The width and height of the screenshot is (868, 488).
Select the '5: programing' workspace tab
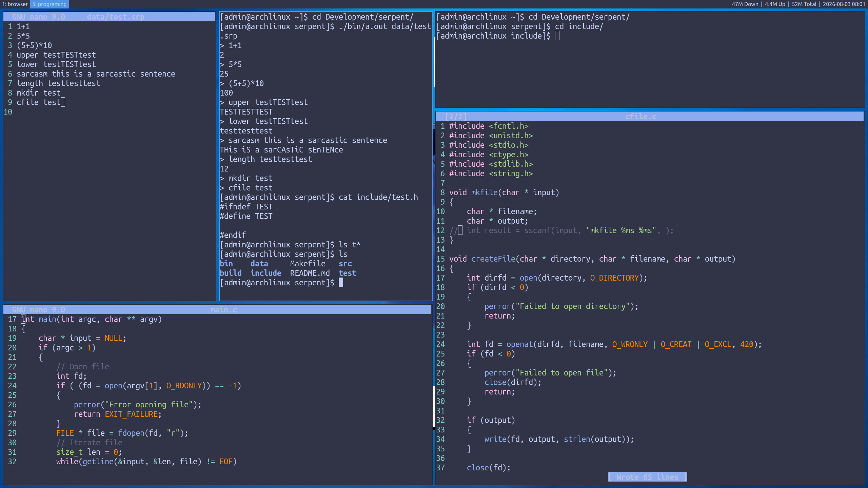coord(50,4)
